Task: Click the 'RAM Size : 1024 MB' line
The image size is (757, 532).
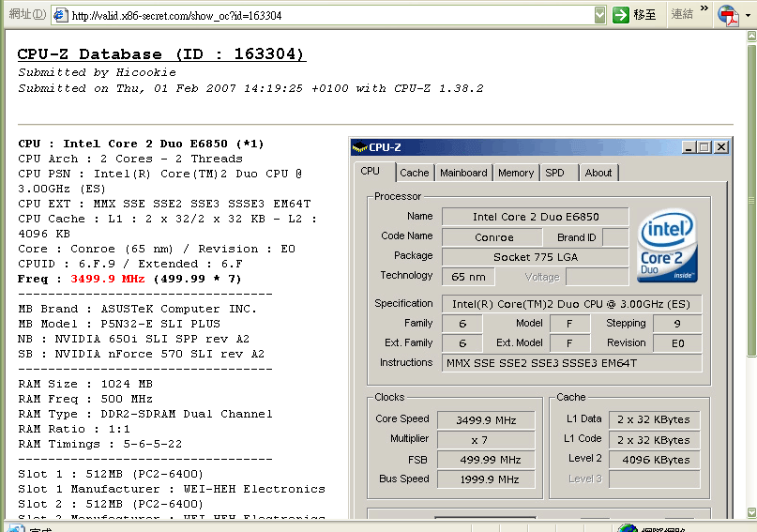Action: coord(85,384)
